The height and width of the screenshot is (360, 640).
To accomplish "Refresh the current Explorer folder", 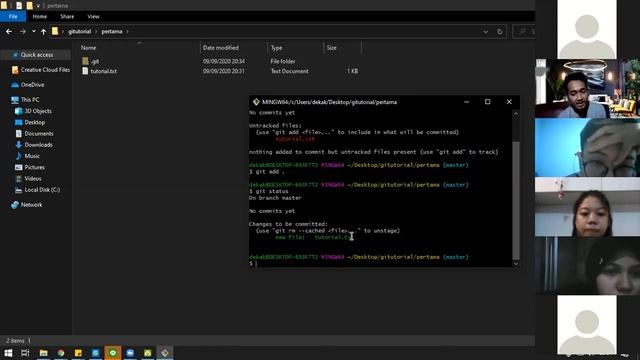I will [x=500, y=31].
